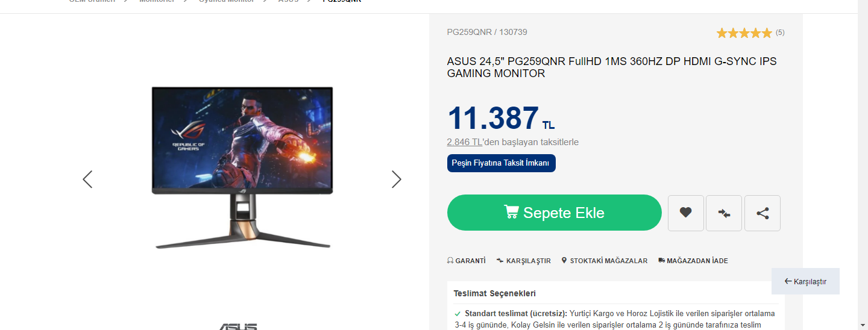The width and height of the screenshot is (868, 330).
Task: Add the monitor to cart via Sepete Ekle
Action: point(555,213)
